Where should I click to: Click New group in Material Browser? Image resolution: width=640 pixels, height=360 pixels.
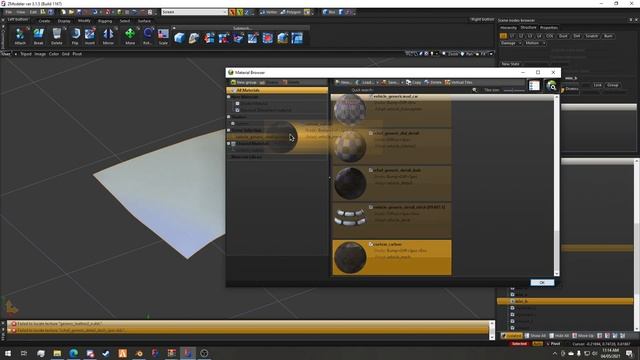pyautogui.click(x=243, y=82)
